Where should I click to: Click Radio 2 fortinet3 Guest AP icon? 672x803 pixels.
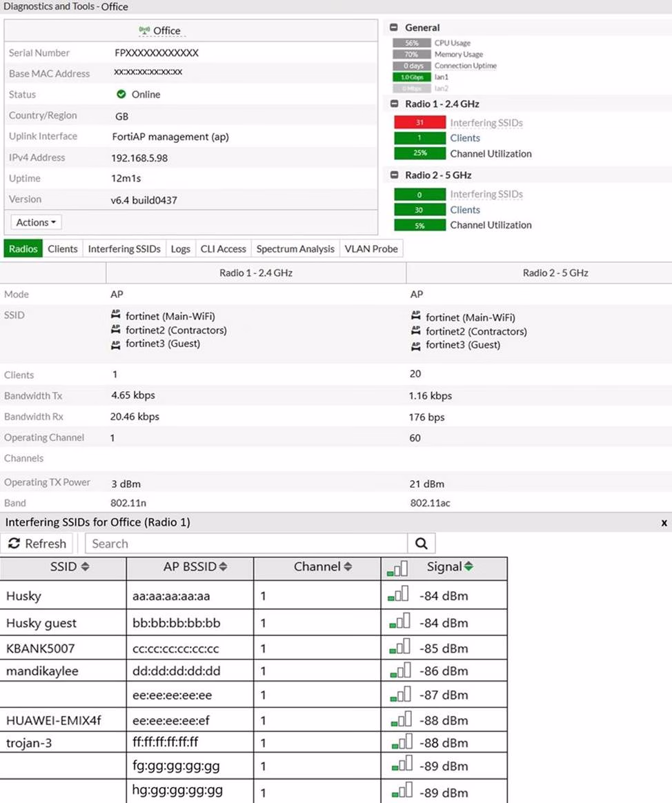(415, 345)
